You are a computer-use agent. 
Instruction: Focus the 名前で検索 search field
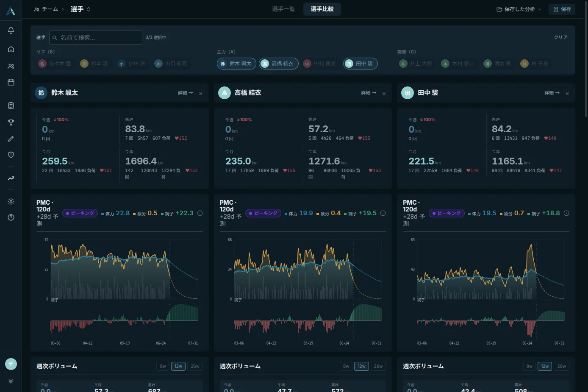tap(96, 37)
